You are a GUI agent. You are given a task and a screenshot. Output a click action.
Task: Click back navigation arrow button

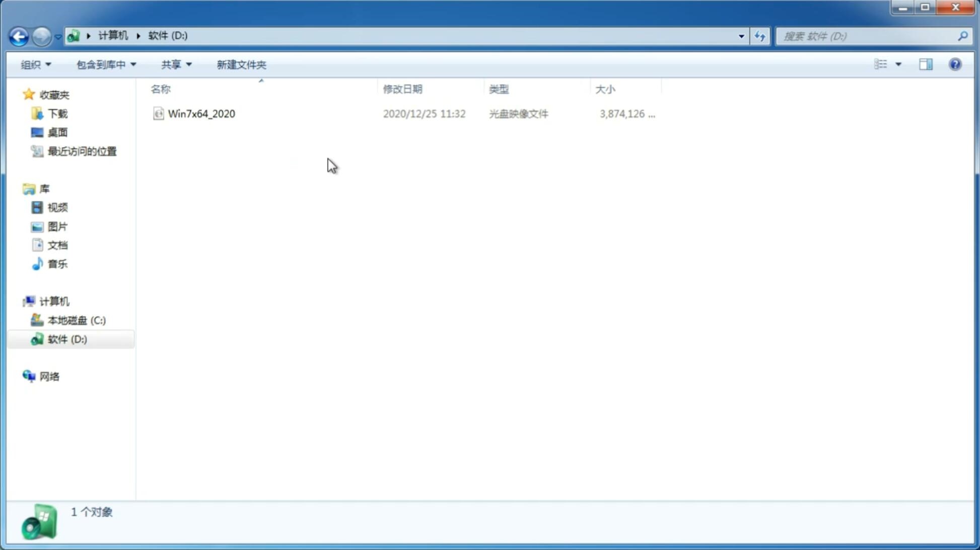(x=19, y=36)
